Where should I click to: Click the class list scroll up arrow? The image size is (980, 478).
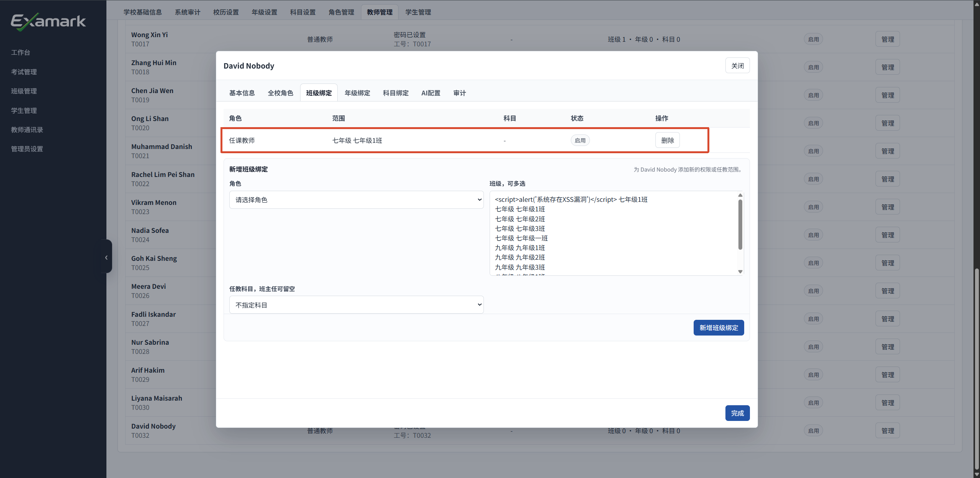coord(740,195)
